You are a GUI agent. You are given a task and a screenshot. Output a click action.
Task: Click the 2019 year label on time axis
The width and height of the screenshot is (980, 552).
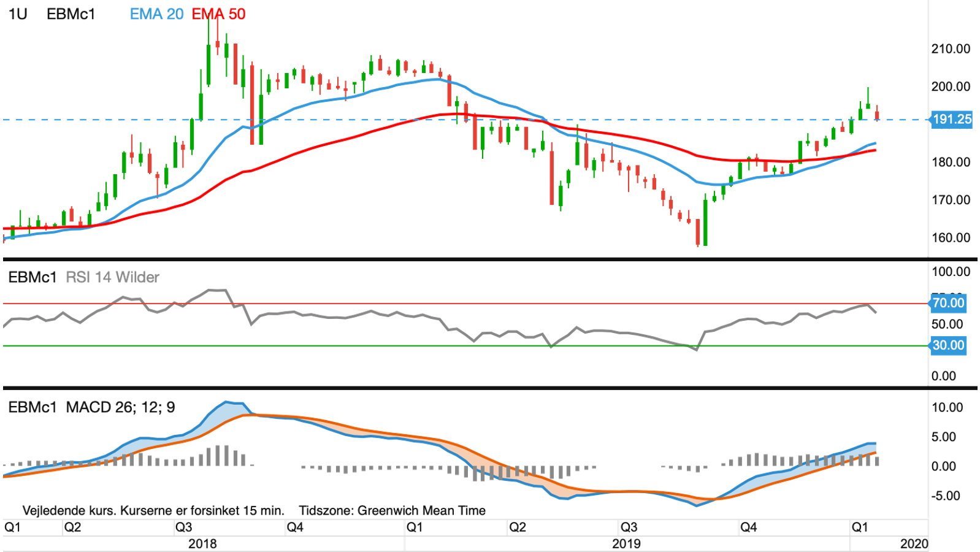[x=626, y=544]
